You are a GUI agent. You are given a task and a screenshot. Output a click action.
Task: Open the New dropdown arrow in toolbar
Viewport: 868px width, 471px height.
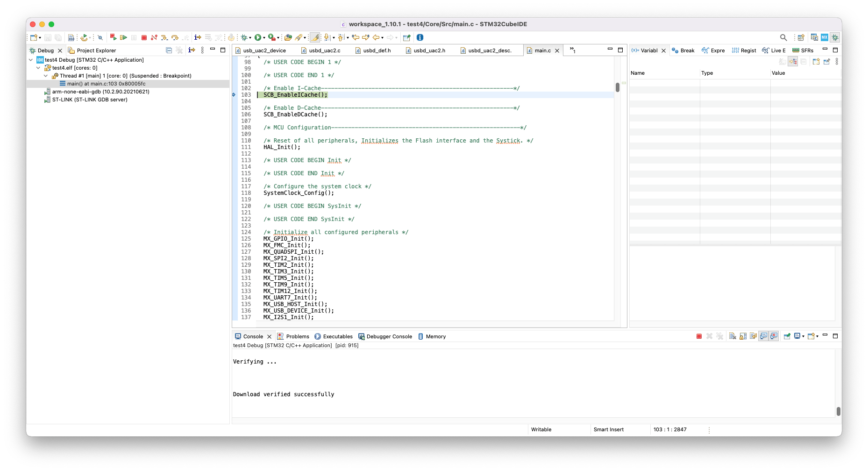coord(40,38)
